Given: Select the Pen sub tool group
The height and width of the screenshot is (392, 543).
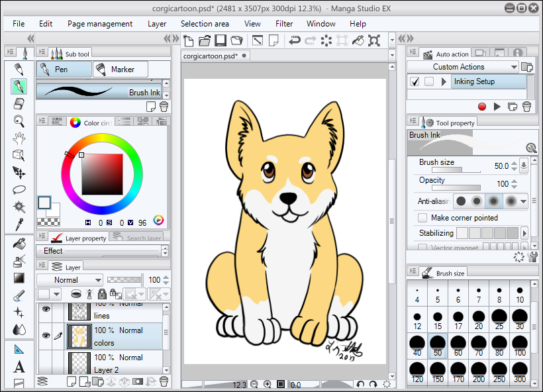Looking at the screenshot, I should click(64, 70).
